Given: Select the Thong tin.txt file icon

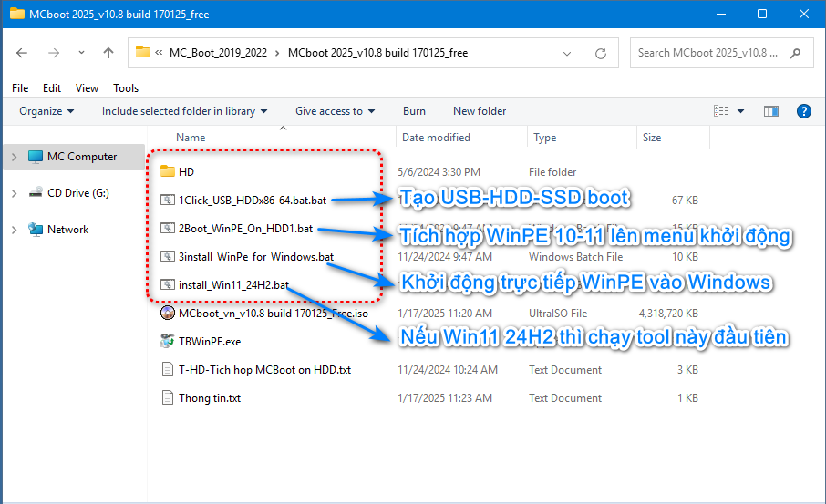Looking at the screenshot, I should [x=167, y=397].
